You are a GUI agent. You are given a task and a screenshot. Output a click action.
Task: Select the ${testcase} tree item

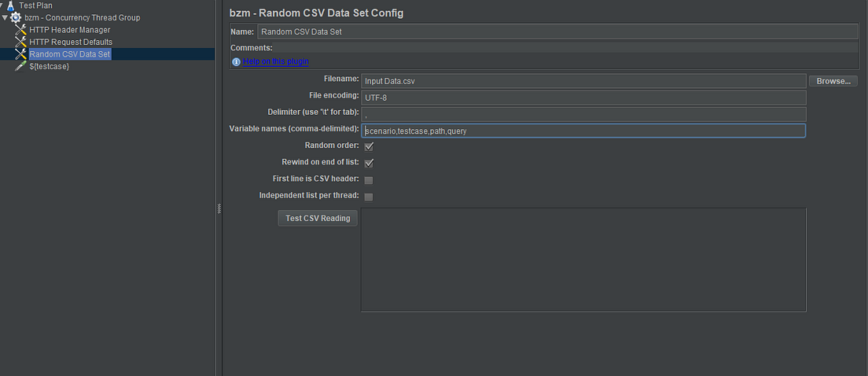[50, 66]
